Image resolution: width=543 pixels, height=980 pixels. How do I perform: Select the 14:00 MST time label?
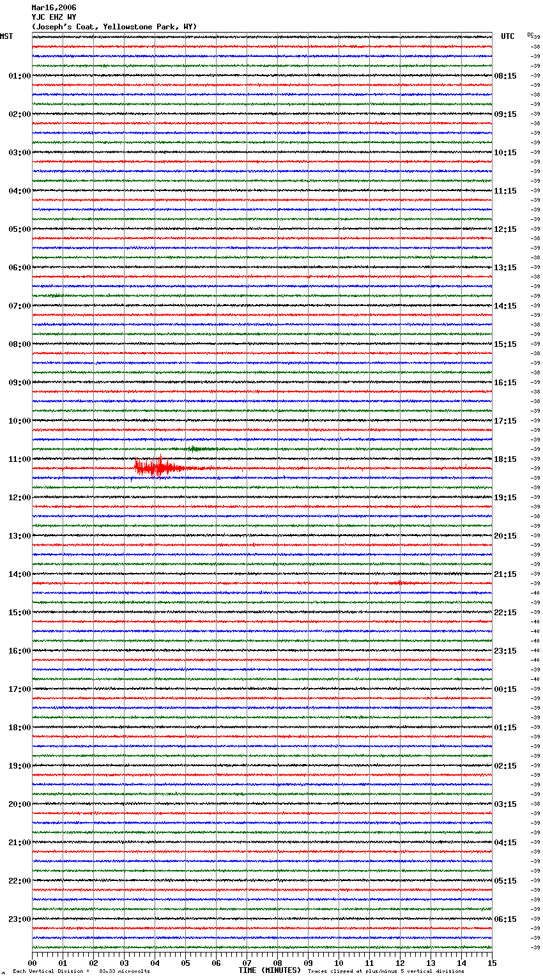pyautogui.click(x=20, y=574)
